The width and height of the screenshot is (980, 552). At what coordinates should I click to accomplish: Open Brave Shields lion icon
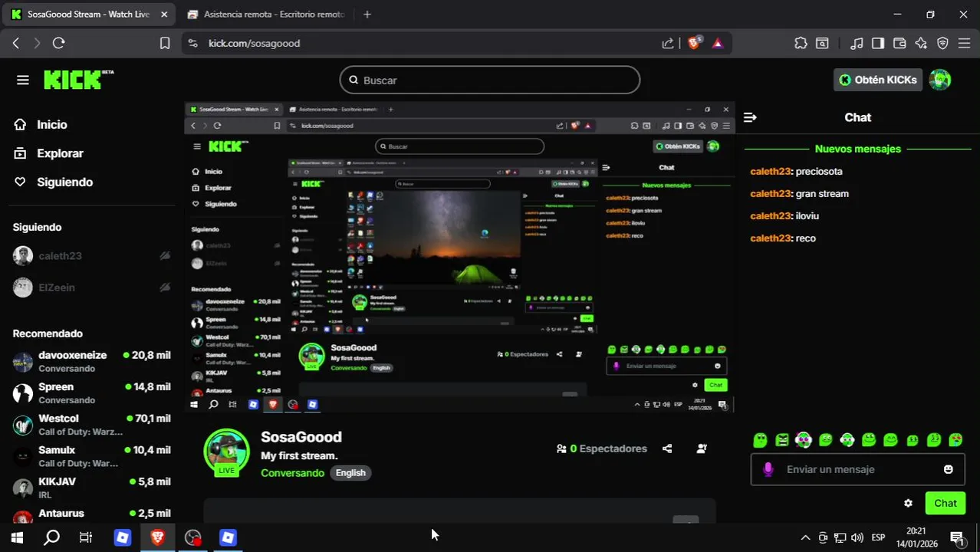(694, 43)
